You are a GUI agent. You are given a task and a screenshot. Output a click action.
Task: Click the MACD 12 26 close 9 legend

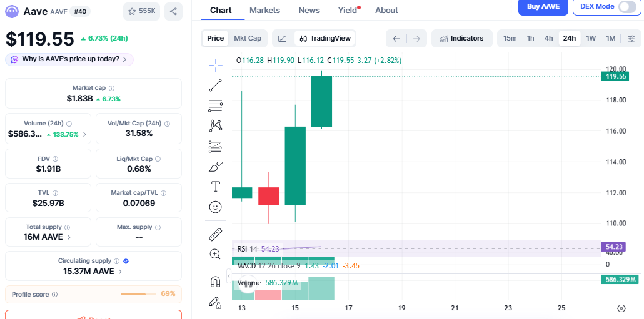click(x=269, y=266)
